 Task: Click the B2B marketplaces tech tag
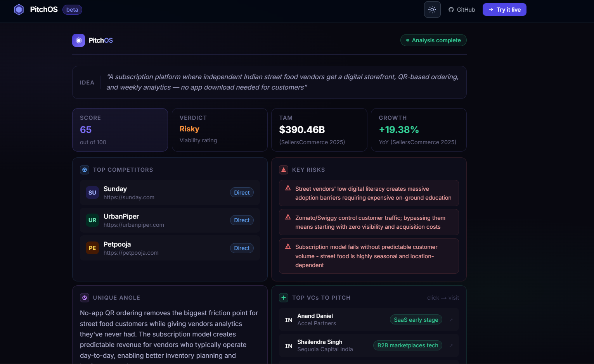tap(407, 345)
